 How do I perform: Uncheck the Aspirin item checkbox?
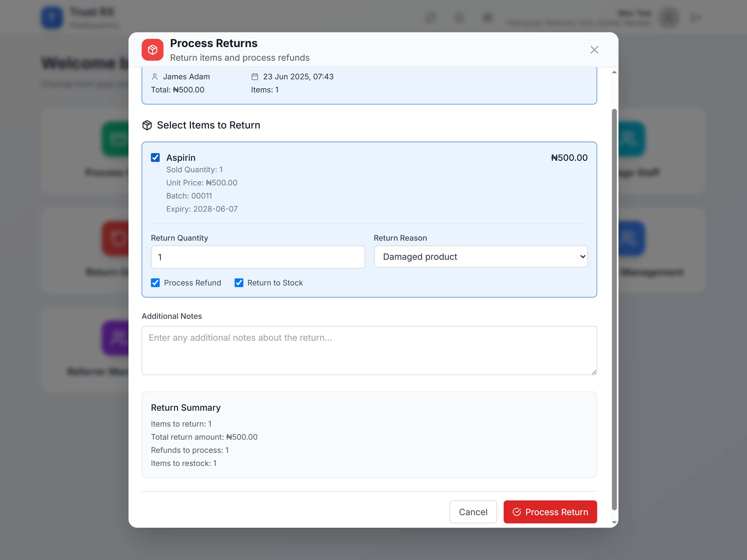pyautogui.click(x=155, y=157)
